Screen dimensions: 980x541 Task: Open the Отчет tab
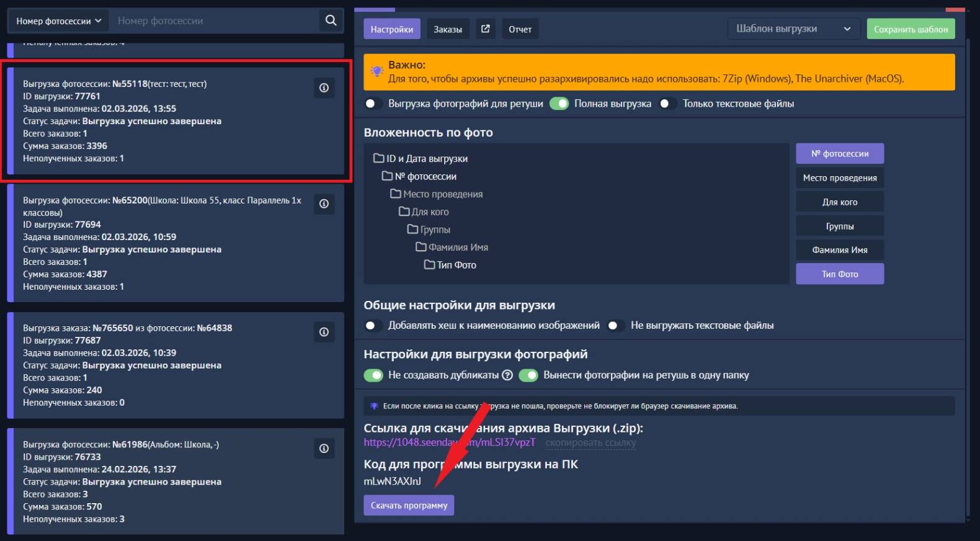(520, 29)
